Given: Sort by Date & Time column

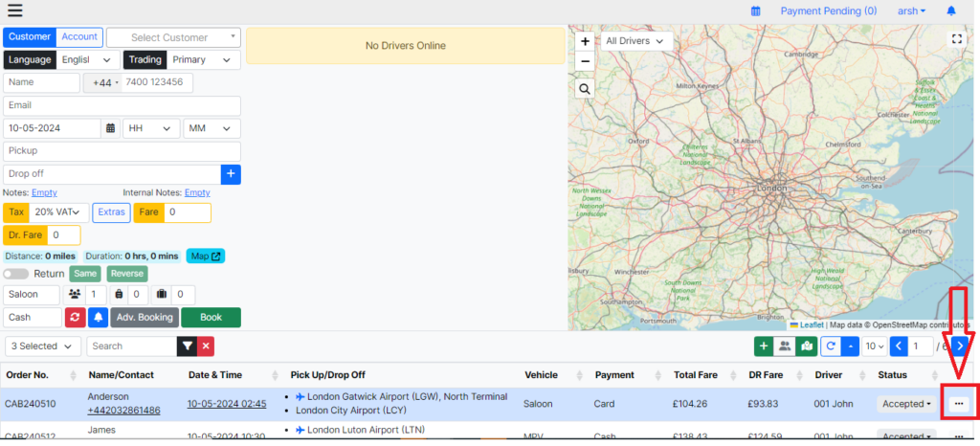Looking at the screenshot, I should [276, 375].
